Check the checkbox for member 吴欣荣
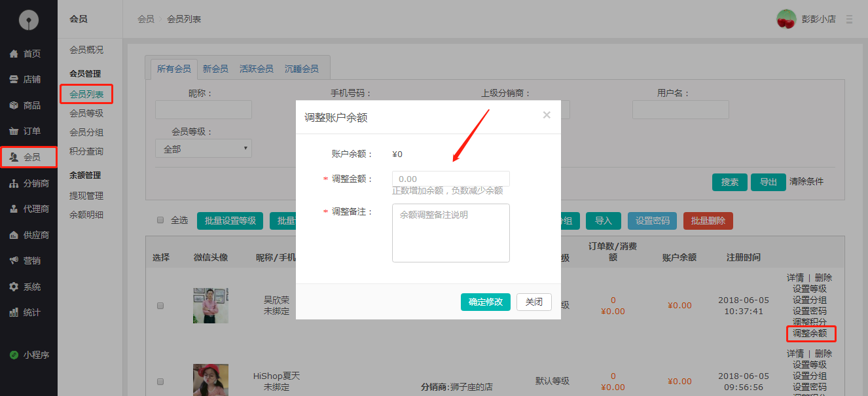This screenshot has height=396, width=868. click(160, 305)
